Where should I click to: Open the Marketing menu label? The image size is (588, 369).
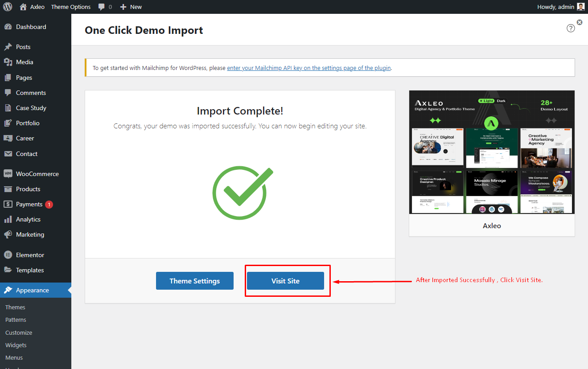tap(30, 234)
